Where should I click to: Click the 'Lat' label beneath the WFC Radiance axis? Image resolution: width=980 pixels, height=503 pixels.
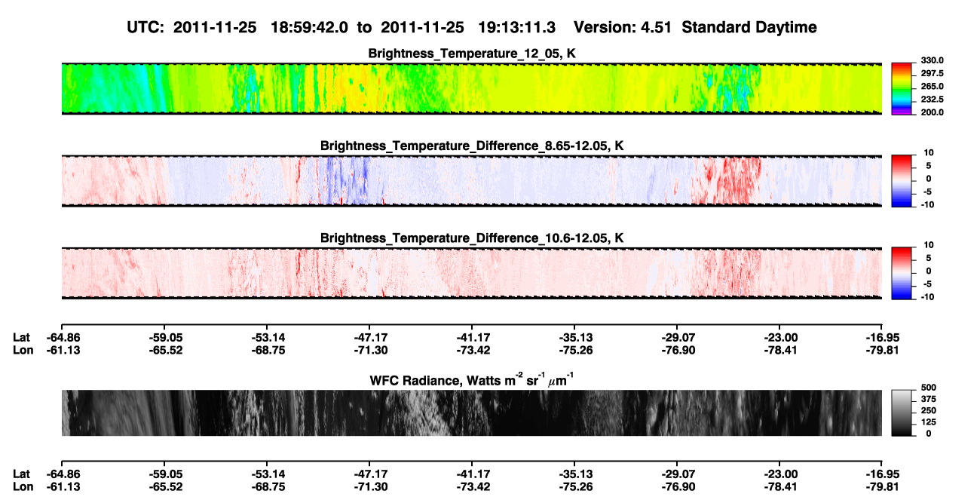pos(22,474)
